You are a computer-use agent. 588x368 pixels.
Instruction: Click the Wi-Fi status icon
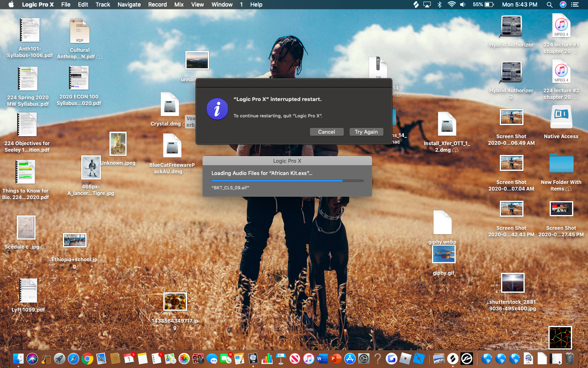click(x=451, y=4)
